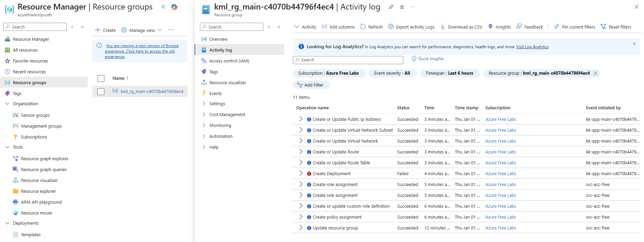Follow the Visit Log Analytics link

[532, 47]
